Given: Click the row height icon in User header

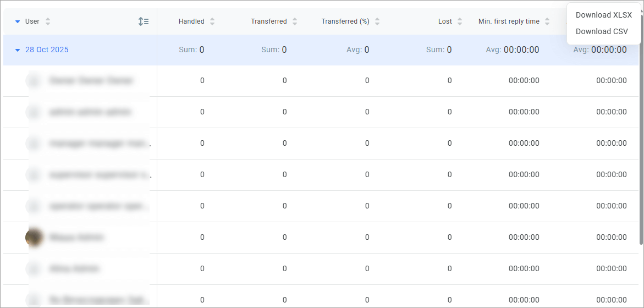Looking at the screenshot, I should [x=144, y=21].
